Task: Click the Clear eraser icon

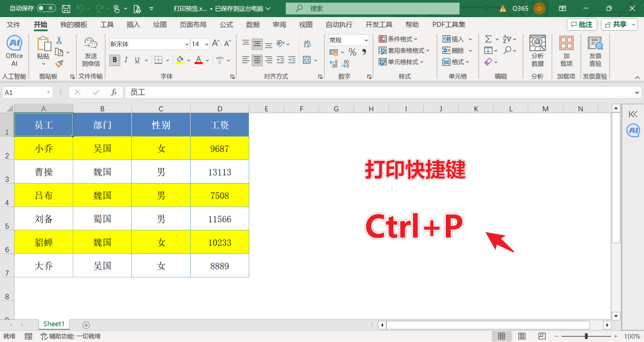Action: pos(488,62)
